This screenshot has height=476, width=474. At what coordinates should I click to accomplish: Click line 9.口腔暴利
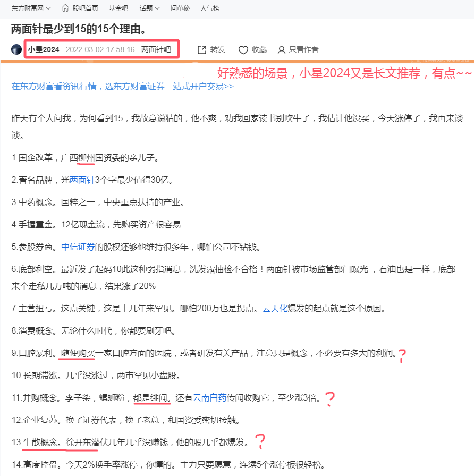tap(204, 353)
